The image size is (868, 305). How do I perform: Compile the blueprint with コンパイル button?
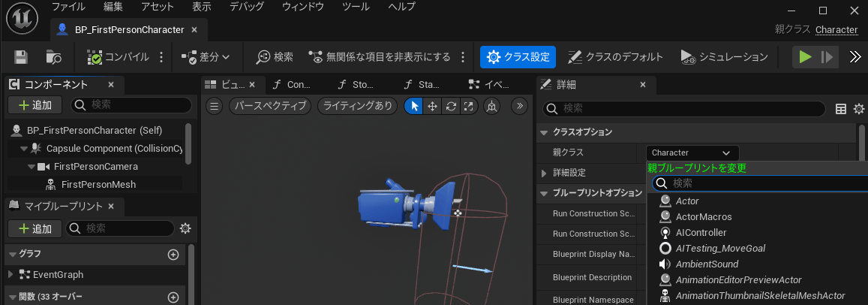119,56
